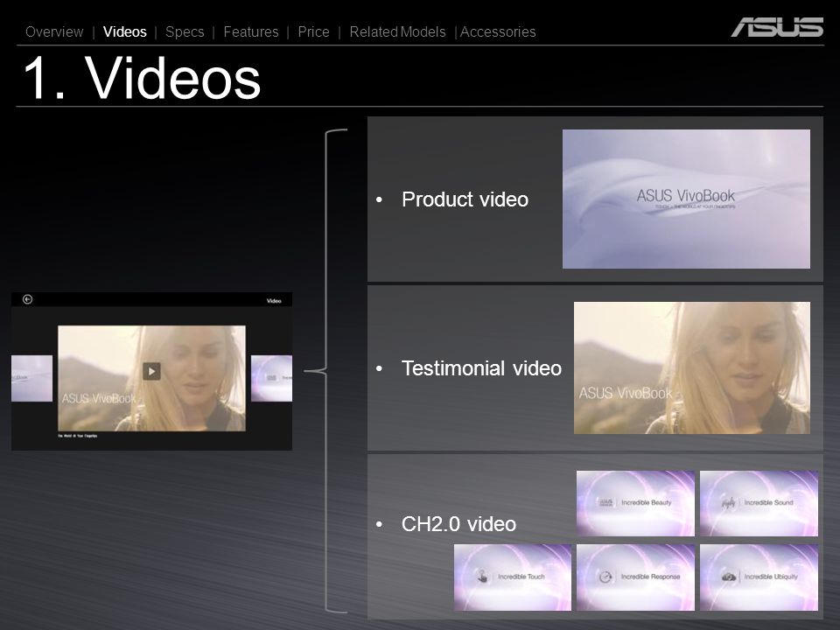The width and height of the screenshot is (840, 630).
Task: Open the Accessories tab
Action: click(498, 31)
